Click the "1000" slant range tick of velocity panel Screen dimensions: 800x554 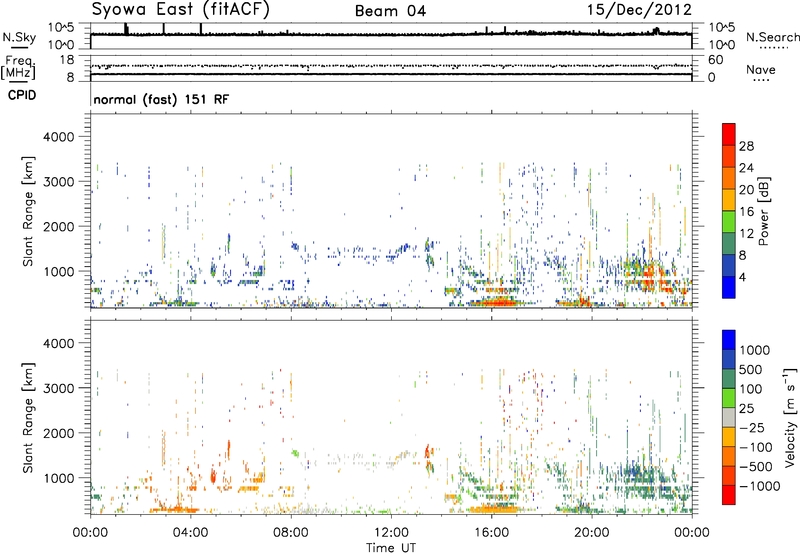pyautogui.click(x=59, y=478)
